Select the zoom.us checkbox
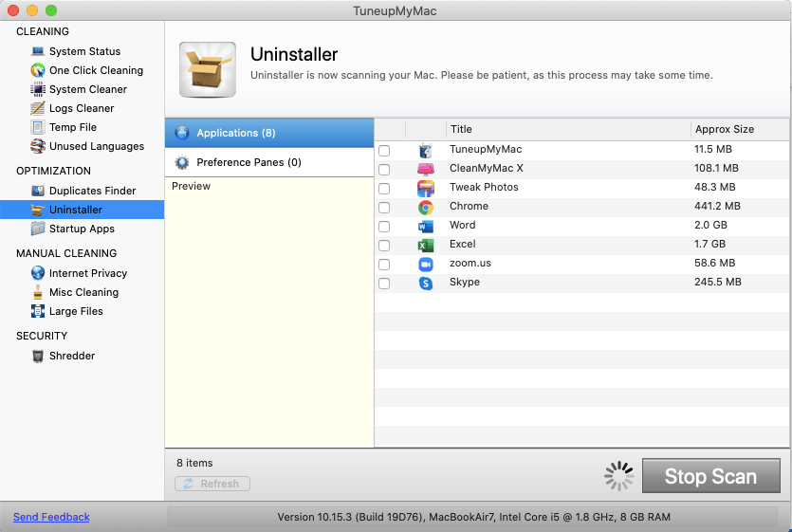 384,265
